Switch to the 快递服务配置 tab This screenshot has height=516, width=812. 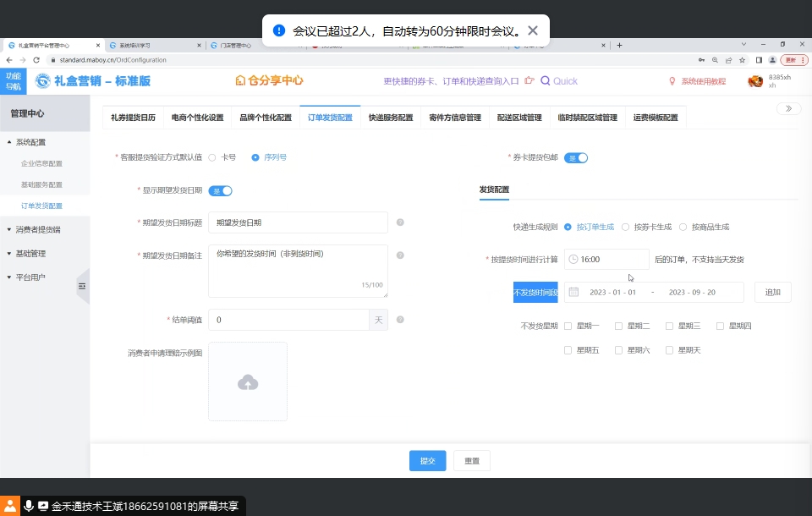point(391,118)
